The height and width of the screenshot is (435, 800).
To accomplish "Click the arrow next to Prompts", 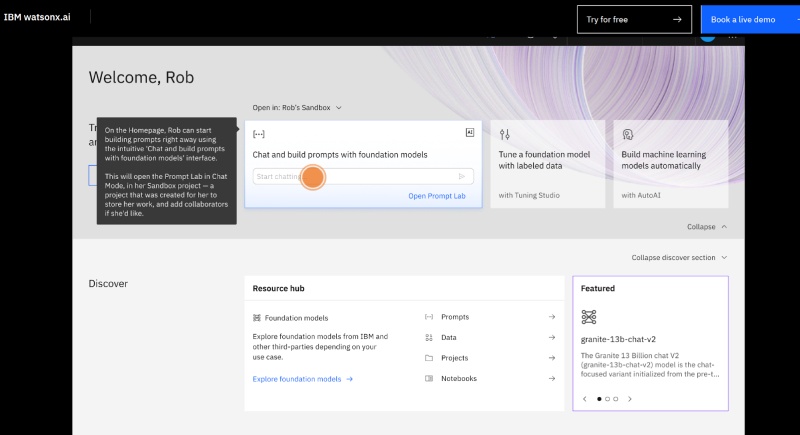I will click(552, 317).
